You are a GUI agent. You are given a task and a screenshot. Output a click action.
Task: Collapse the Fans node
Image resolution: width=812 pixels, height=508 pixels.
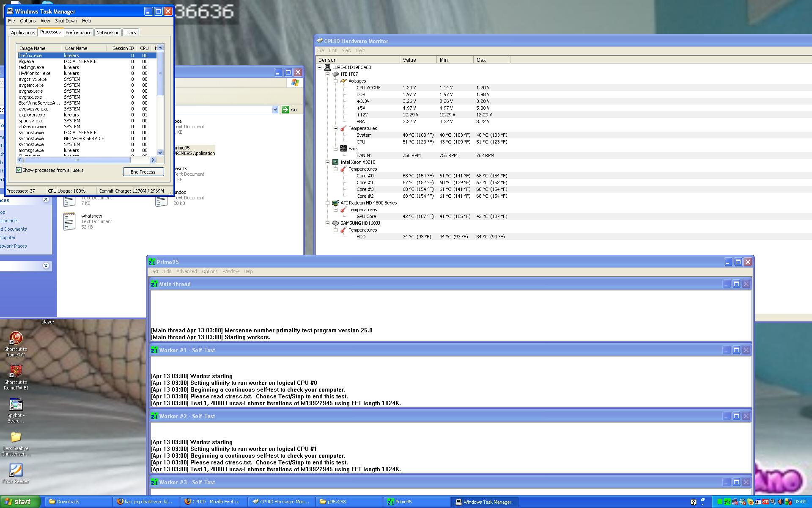(335, 149)
